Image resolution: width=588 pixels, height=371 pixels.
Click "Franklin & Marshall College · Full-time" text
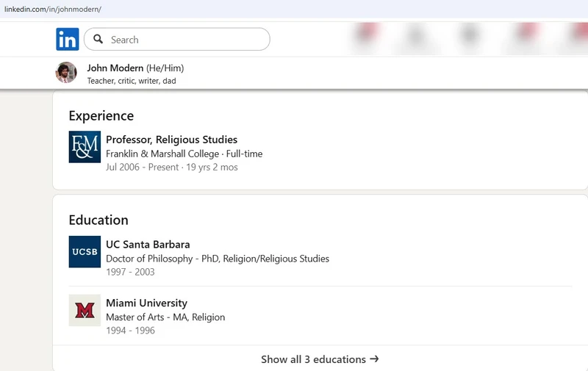pos(184,154)
